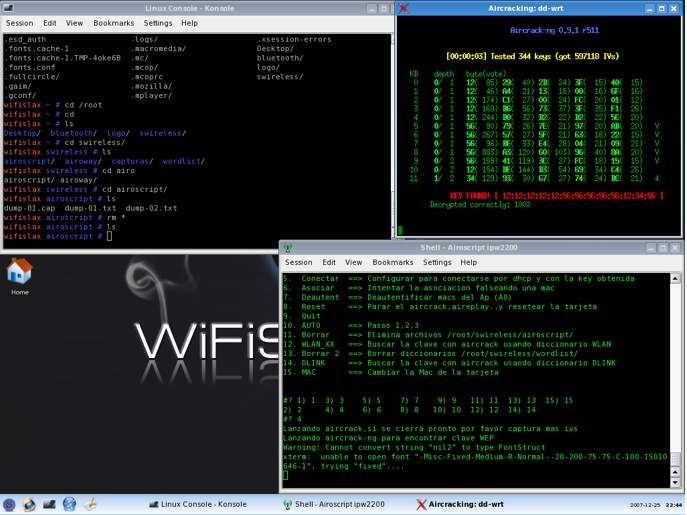Viewport: 687px width, 515px height.
Task: Switch to Shell - Airoscript ipw2200 taskbar entry
Action: point(334,504)
